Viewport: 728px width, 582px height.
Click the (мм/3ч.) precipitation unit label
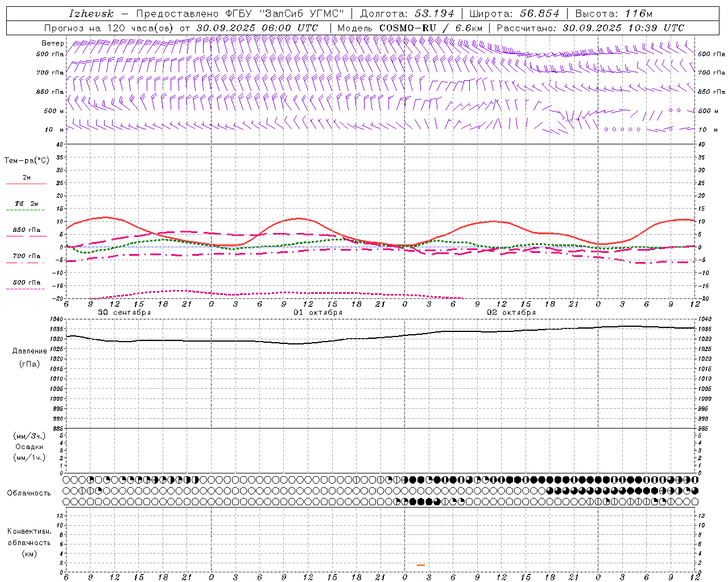coord(30,436)
